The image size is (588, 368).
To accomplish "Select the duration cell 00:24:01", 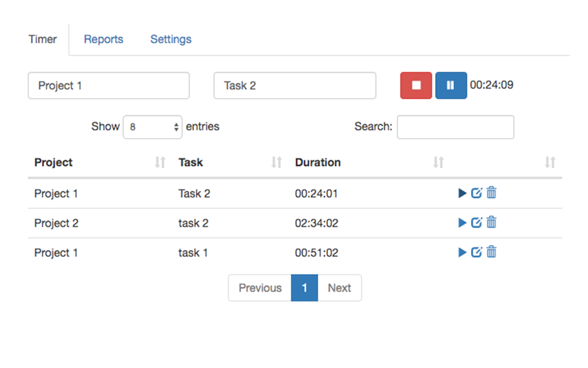I will click(x=316, y=194).
